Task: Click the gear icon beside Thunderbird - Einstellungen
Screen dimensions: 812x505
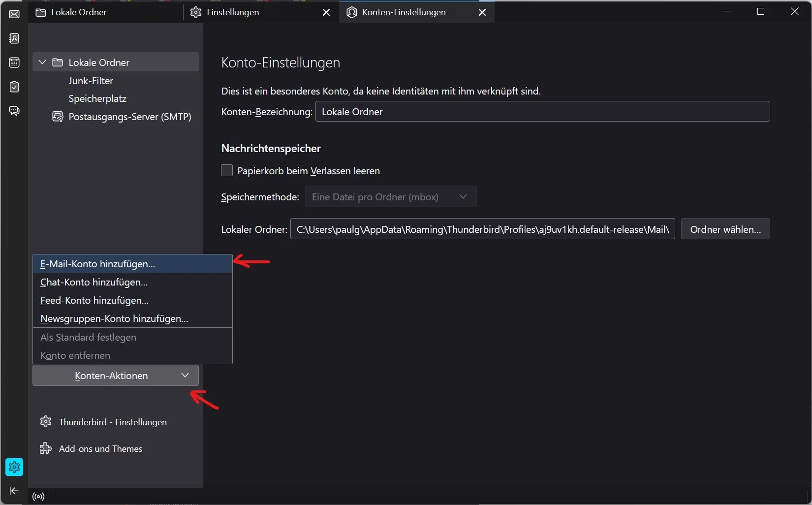Action: [x=46, y=422]
